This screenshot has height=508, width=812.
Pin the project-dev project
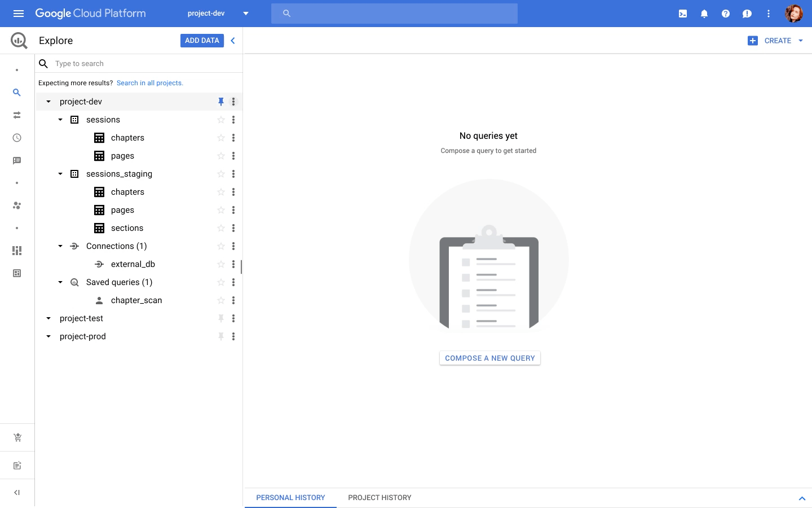[220, 102]
